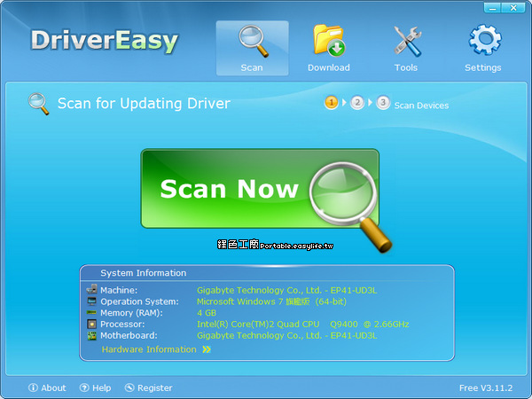Open the Help link
The image size is (532, 399).
tap(101, 387)
